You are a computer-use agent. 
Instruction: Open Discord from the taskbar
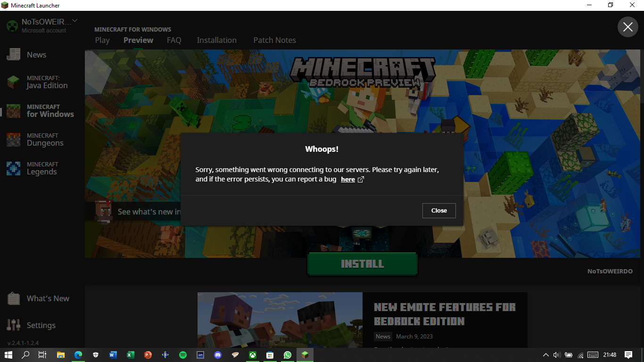(218, 355)
